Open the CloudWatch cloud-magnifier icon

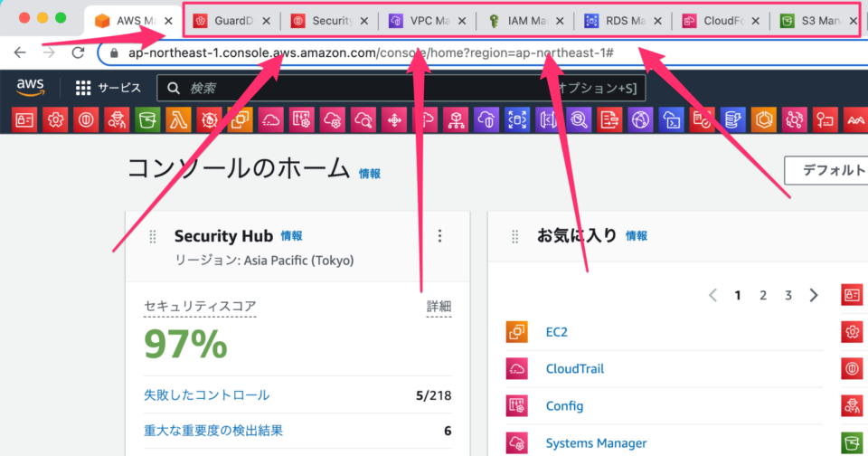tap(363, 119)
